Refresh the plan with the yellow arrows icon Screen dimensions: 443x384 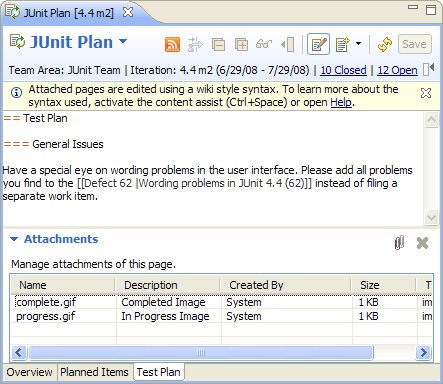coord(385,44)
